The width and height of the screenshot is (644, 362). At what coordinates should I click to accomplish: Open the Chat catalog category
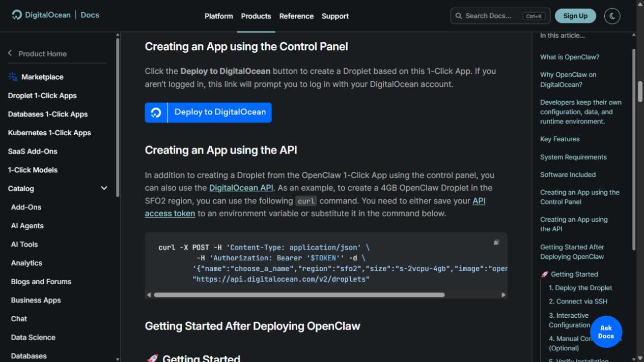point(19,319)
